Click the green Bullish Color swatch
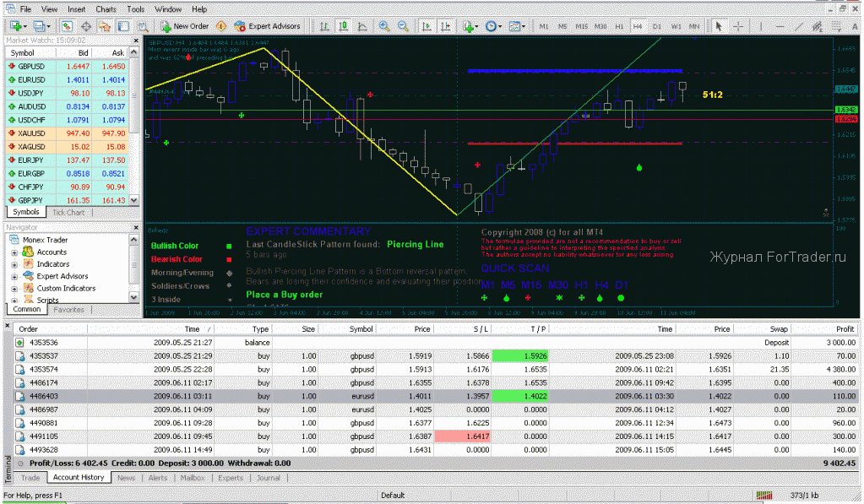The width and height of the screenshot is (864, 504). coord(229,247)
